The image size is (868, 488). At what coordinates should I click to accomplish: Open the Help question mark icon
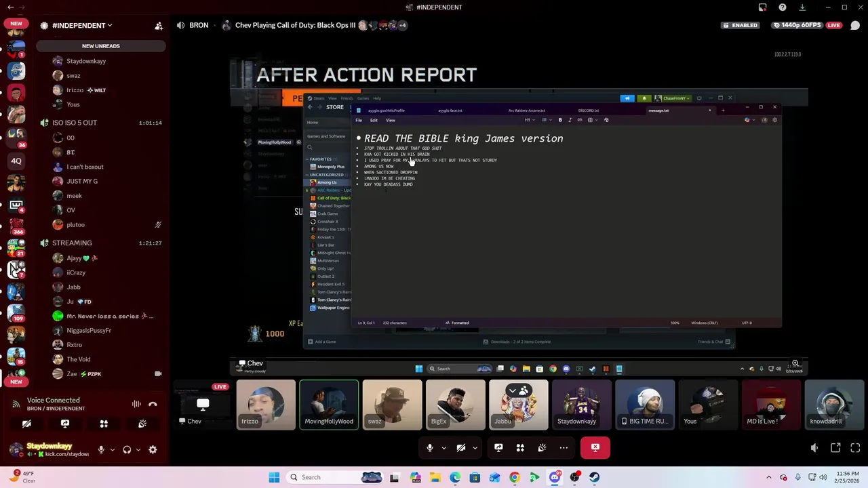[x=783, y=7]
